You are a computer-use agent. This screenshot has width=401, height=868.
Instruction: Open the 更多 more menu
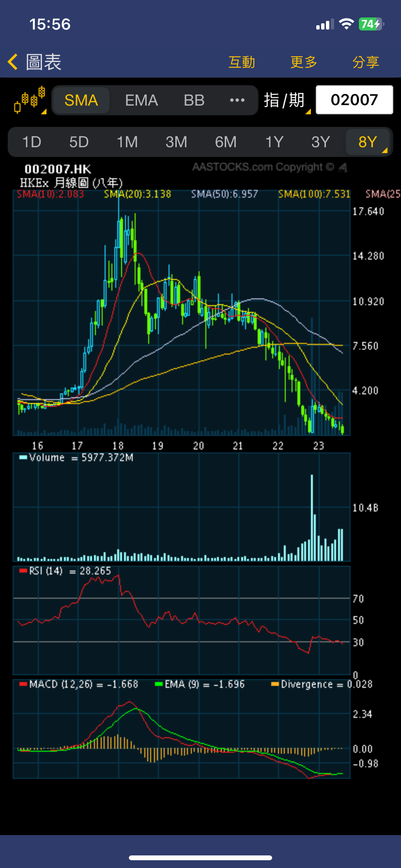(x=304, y=62)
